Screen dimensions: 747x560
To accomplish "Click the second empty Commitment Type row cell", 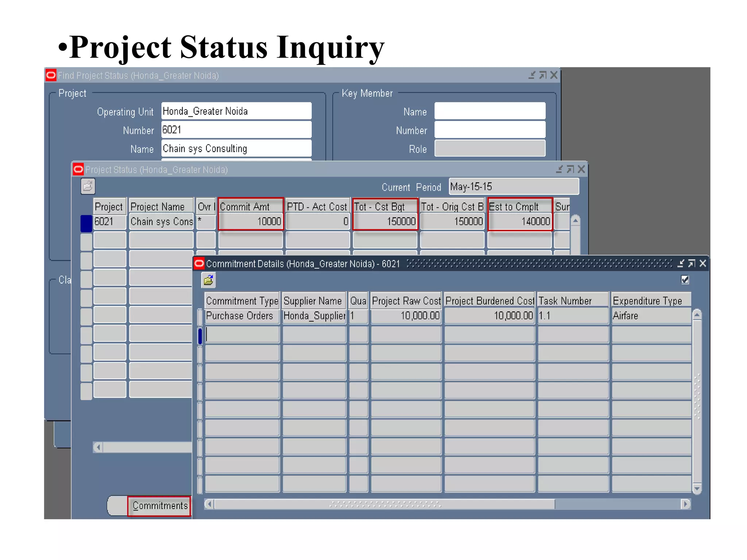I will [x=242, y=353].
